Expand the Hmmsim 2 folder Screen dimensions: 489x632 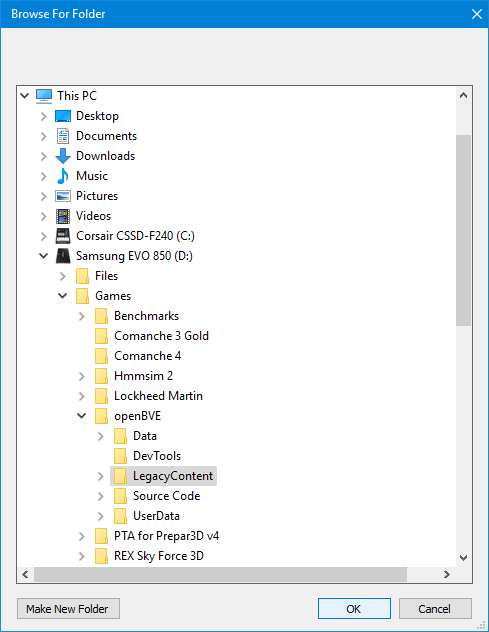point(81,376)
